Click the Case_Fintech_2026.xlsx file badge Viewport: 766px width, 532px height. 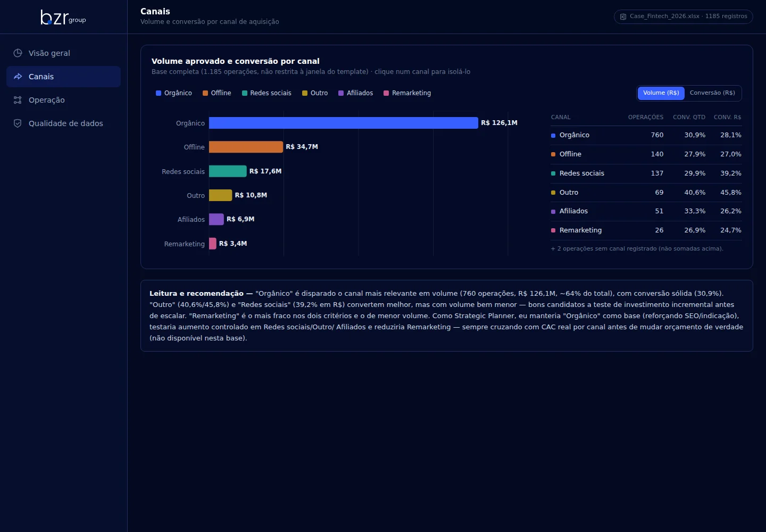(x=684, y=16)
